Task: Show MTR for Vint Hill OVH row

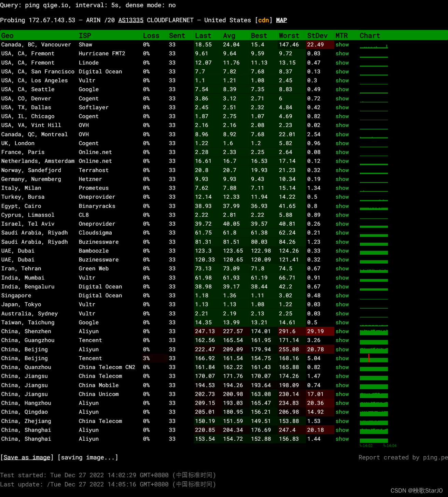Action: coord(342,125)
